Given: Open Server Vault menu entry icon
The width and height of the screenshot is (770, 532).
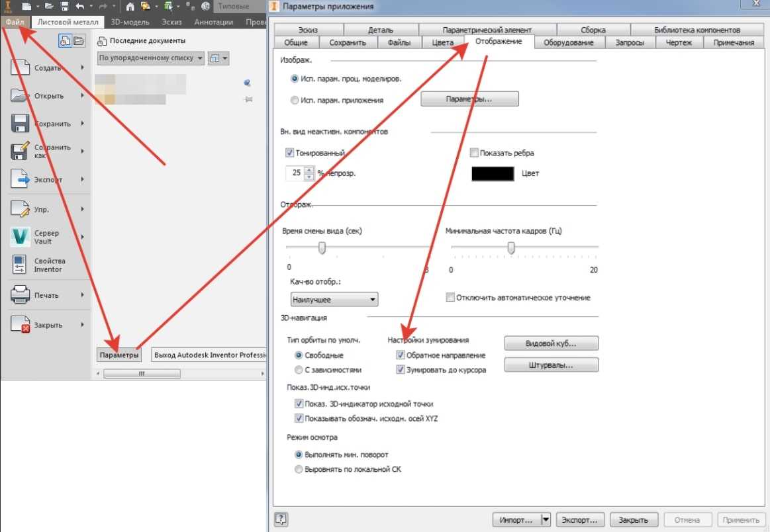Looking at the screenshot, I should [21, 237].
